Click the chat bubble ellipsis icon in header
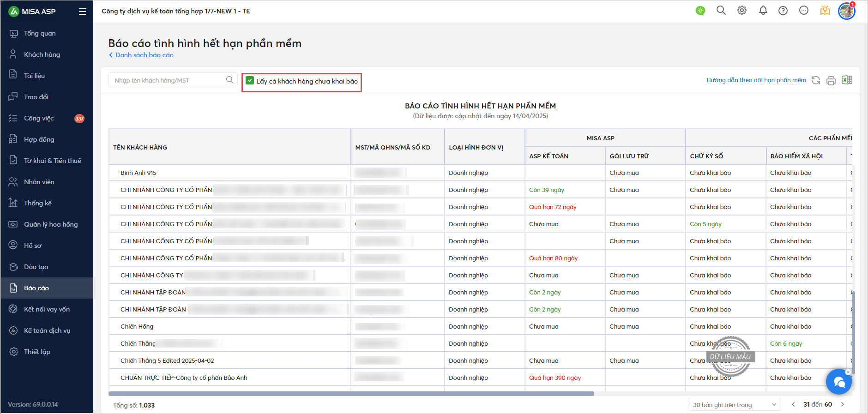The height and width of the screenshot is (414, 868). [x=804, y=10]
